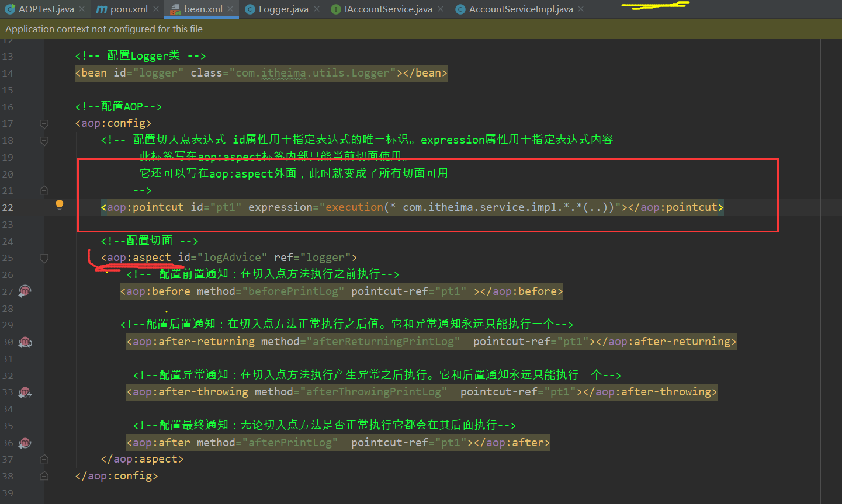Viewport: 842px width, 504px height.
Task: Fold the comment end marker at line 21
Action: click(x=44, y=190)
